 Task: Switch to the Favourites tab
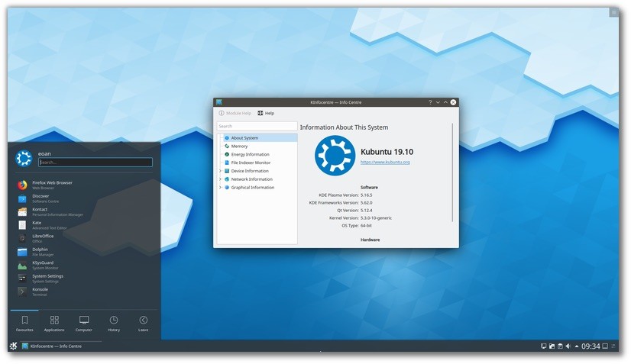point(24,324)
